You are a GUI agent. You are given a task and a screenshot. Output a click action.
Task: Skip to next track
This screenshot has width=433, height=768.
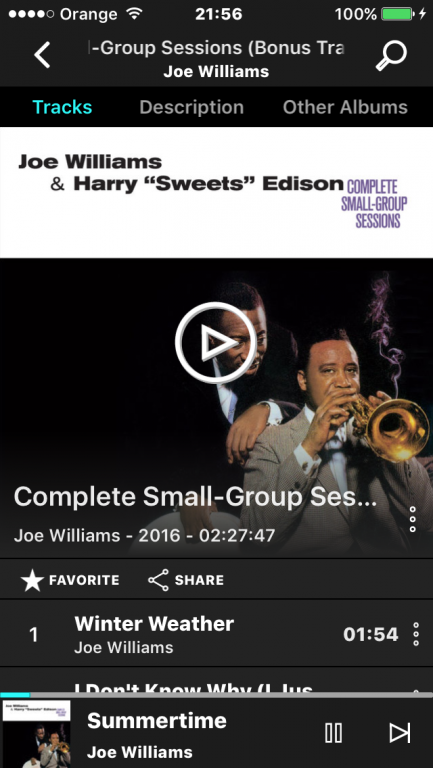click(400, 733)
